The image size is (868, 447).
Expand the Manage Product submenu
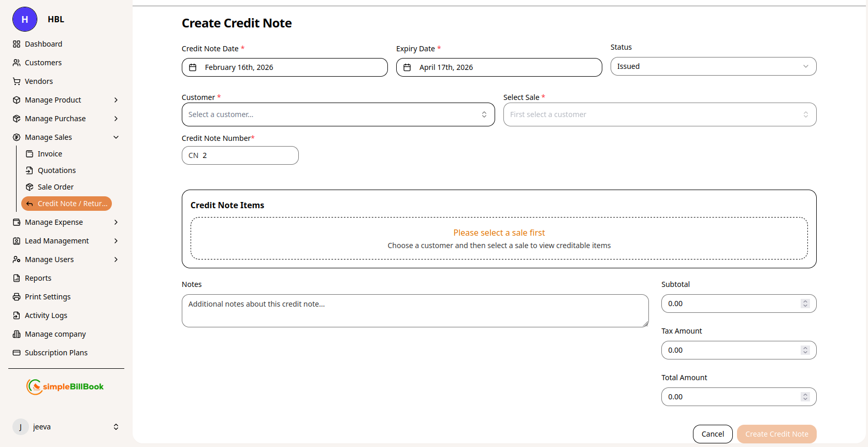pyautogui.click(x=116, y=100)
